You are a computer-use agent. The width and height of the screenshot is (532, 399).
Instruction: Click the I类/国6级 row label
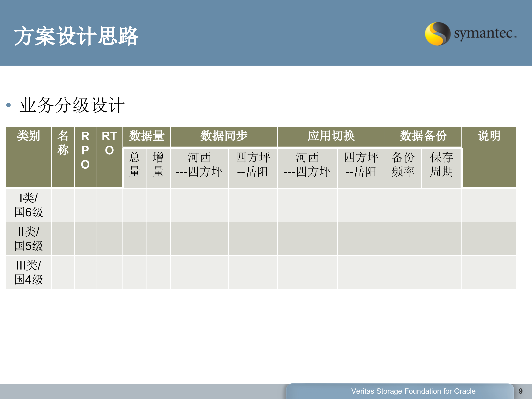click(x=29, y=204)
